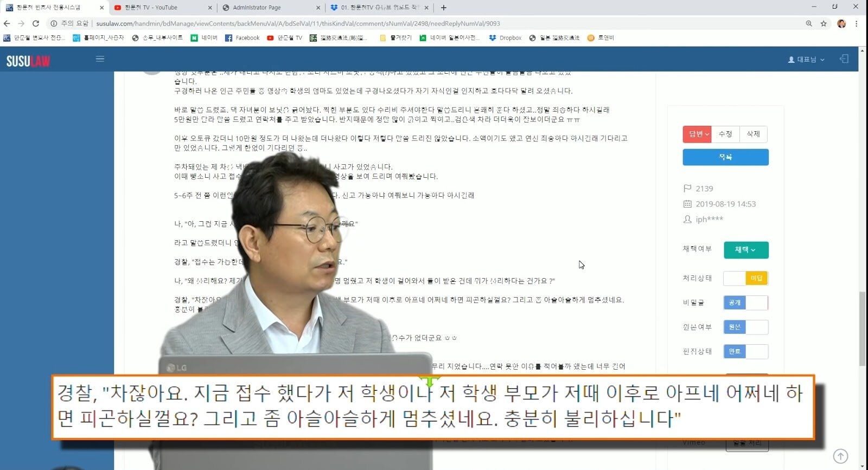Viewport: 868px width, 470px height.
Task: Click the 수정 edit button
Action: 725,134
